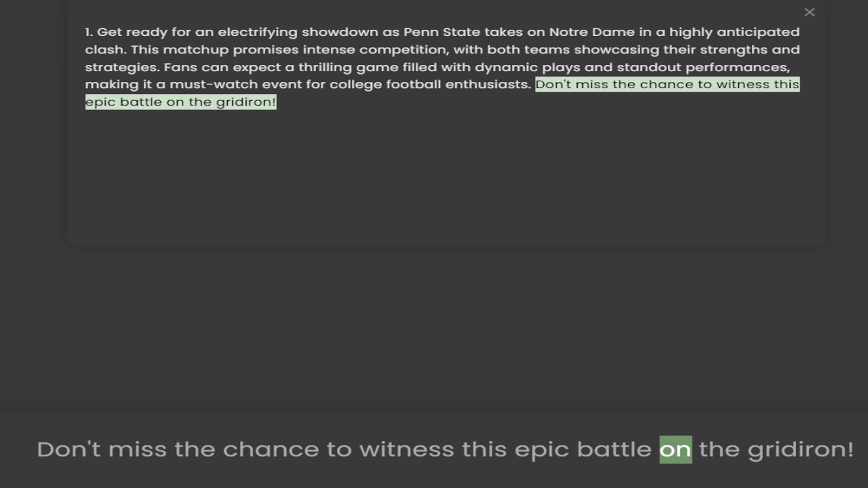Click the word "performances," in the paragraph
This screenshot has height=488, width=868.
[738, 67]
